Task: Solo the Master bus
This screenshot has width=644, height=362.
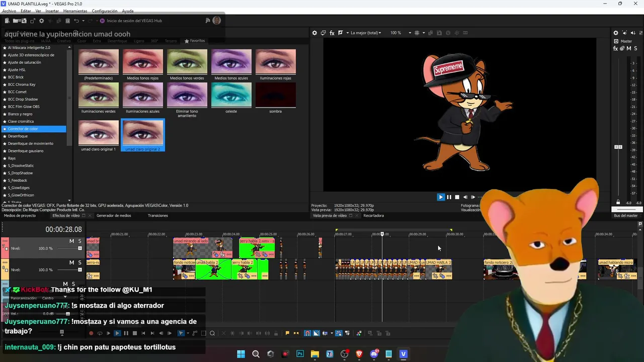Action: [x=635, y=48]
